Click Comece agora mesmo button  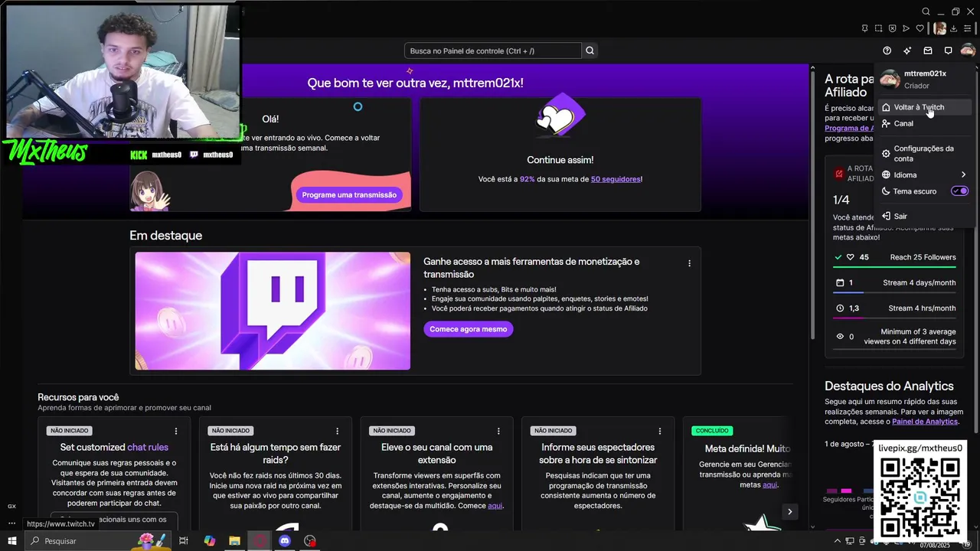pos(468,329)
